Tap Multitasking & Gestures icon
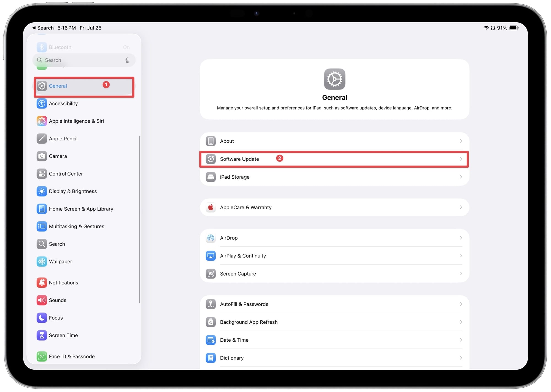Screen dimensions: 551x392 click(x=42, y=226)
